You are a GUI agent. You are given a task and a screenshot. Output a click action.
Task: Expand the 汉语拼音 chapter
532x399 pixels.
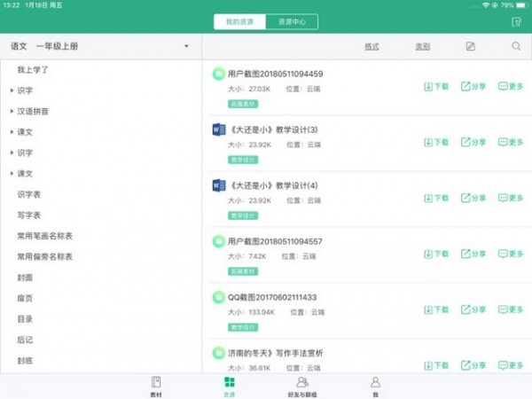coord(12,112)
